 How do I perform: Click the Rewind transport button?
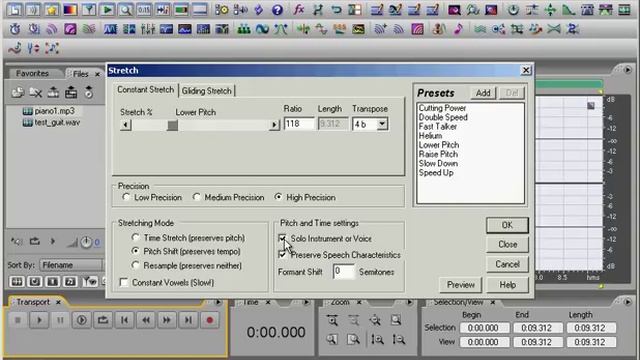pos(146,320)
